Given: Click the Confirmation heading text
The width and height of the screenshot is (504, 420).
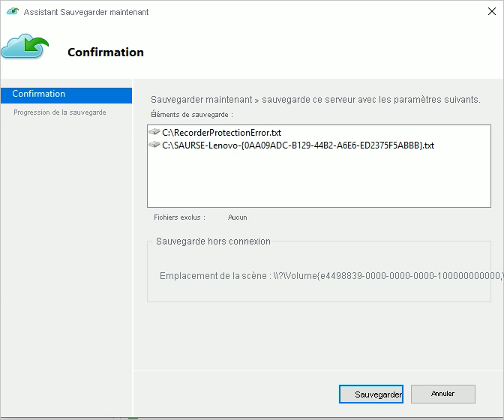Looking at the screenshot, I should tap(106, 52).
